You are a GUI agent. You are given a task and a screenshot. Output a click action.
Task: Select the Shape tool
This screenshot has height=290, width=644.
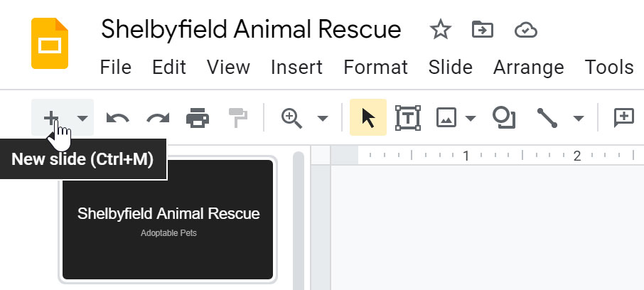(x=504, y=118)
